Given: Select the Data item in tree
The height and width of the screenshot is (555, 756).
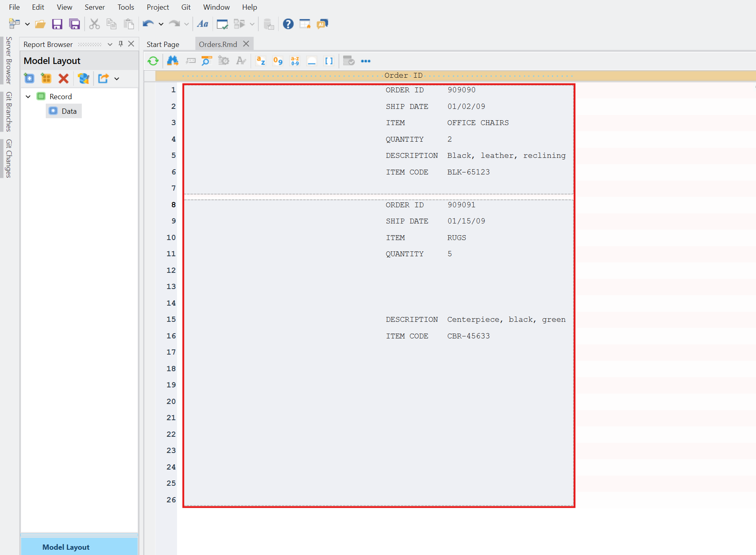Looking at the screenshot, I should coord(69,111).
